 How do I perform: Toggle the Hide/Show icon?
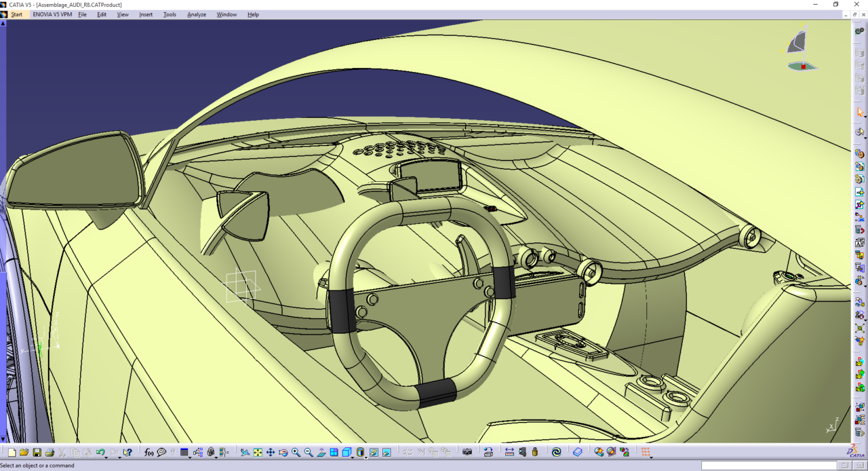[x=374, y=452]
